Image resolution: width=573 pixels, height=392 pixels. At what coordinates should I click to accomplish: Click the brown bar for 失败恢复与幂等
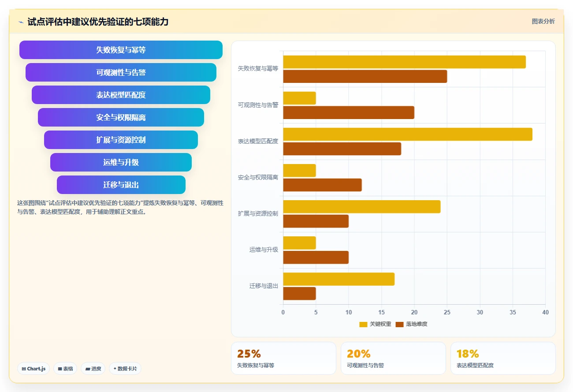[365, 76]
